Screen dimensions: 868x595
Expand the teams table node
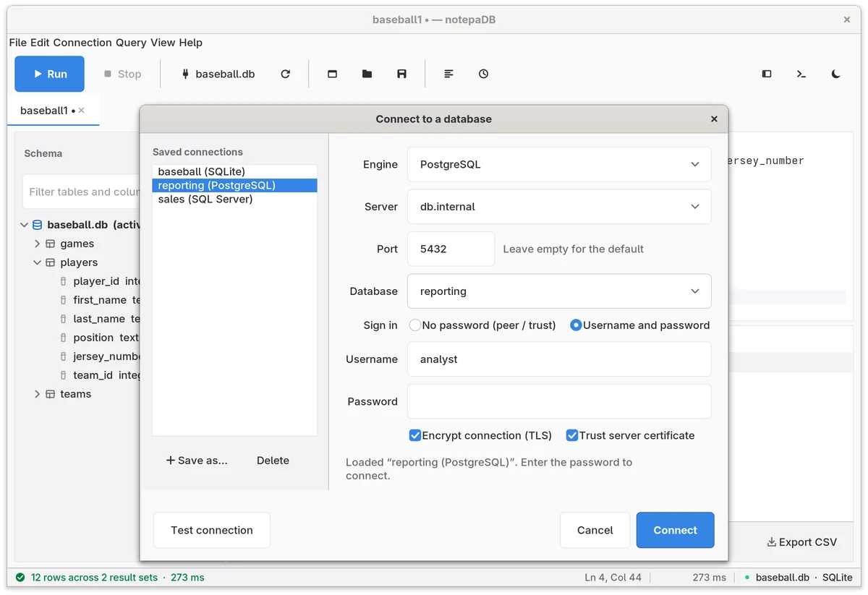[38, 394]
